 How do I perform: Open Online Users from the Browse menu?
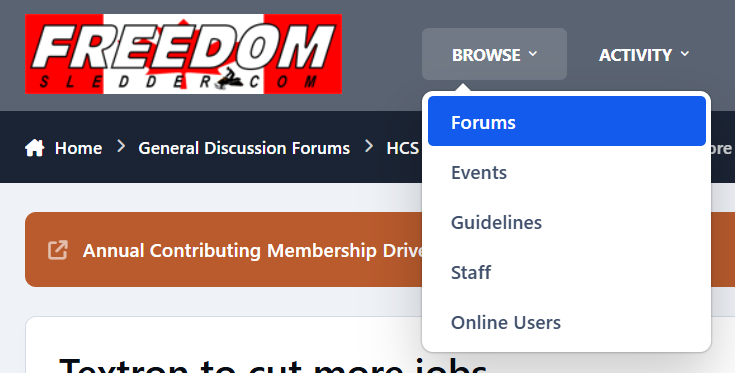(567, 322)
